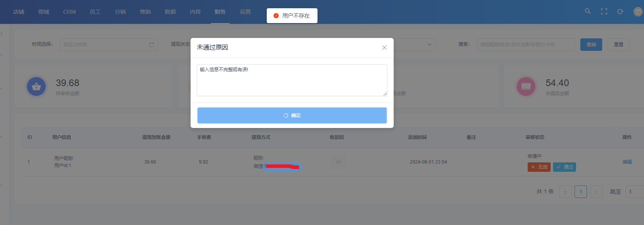644x225 pixels.
Task: Click the shopping basket icon for 待审核金额
Action: pyautogui.click(x=36, y=86)
